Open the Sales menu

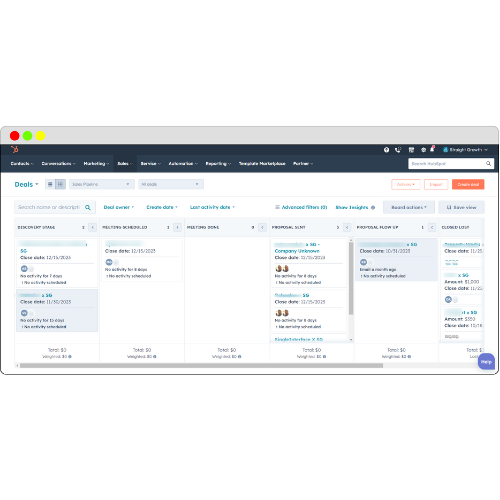click(125, 164)
